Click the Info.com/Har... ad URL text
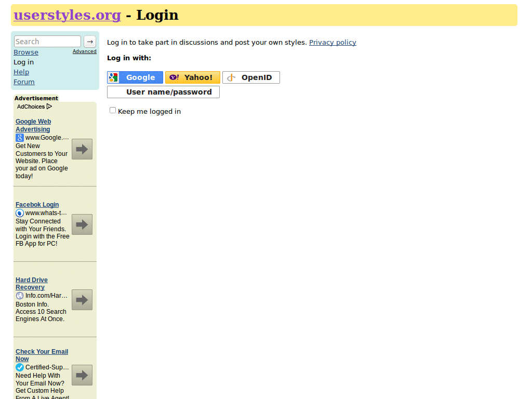This screenshot has height=399, width=532. point(46,296)
